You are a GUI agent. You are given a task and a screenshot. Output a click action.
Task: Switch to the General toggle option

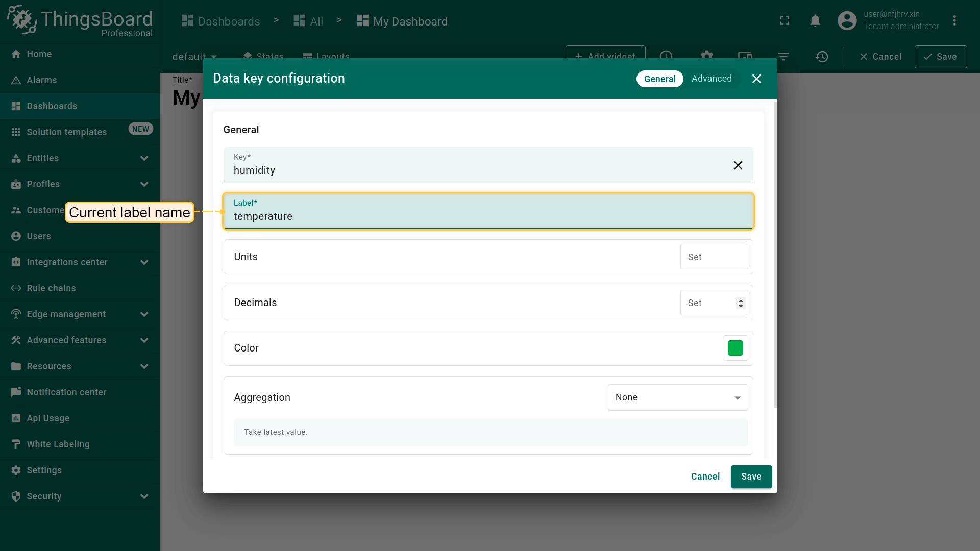coord(659,79)
